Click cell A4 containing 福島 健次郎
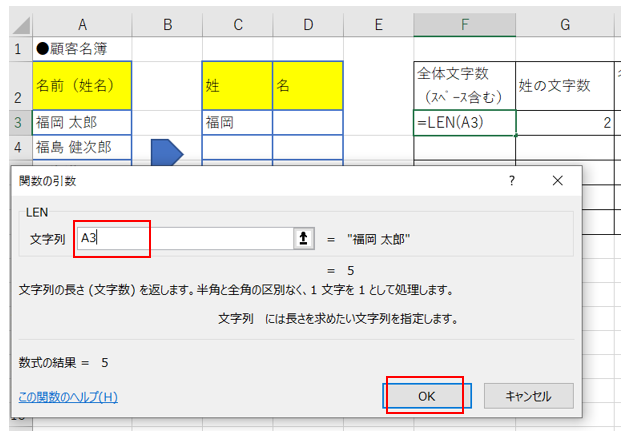This screenshot has width=636, height=436. coord(82,148)
